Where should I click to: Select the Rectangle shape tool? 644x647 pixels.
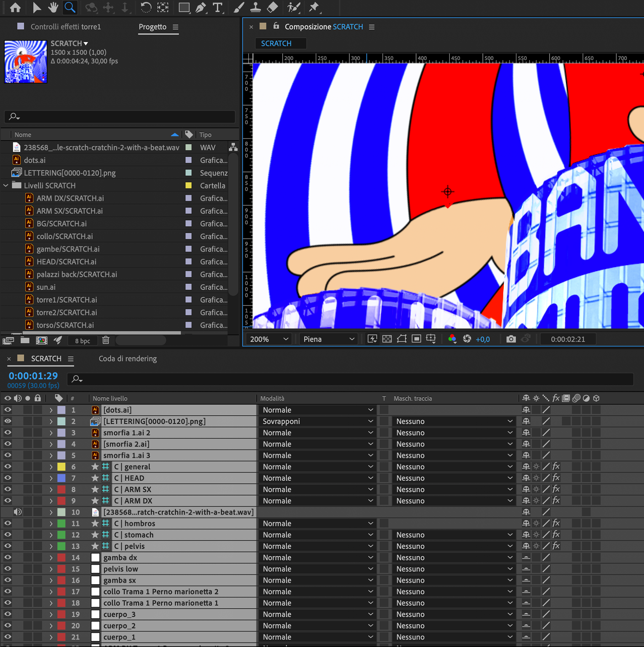184,7
